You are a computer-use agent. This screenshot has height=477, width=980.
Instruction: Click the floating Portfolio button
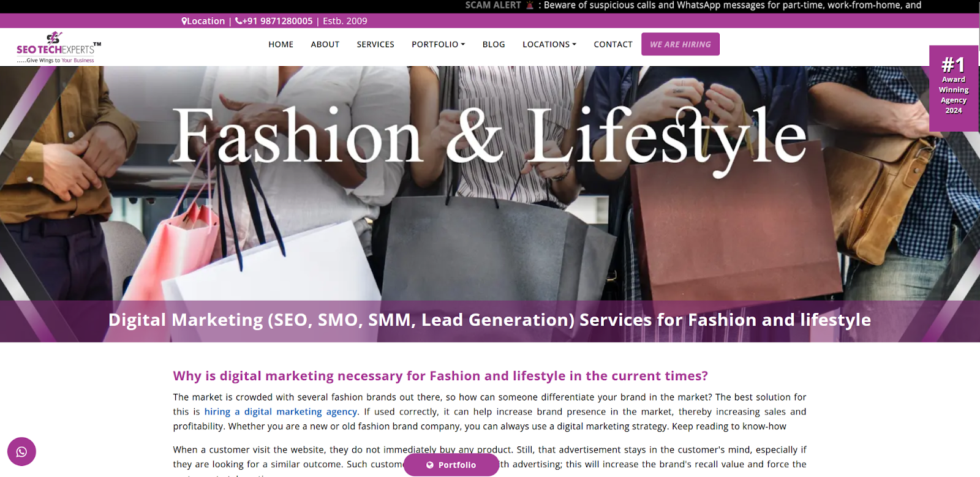(x=451, y=465)
